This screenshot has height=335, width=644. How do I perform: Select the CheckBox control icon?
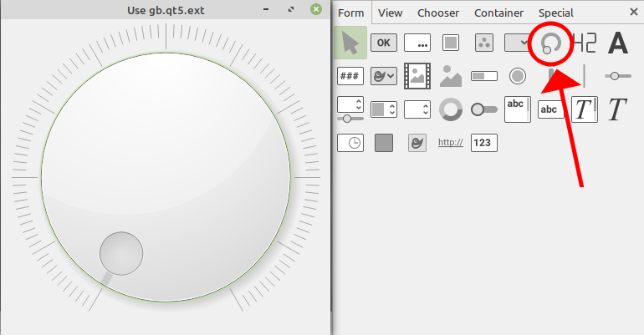[x=451, y=43]
